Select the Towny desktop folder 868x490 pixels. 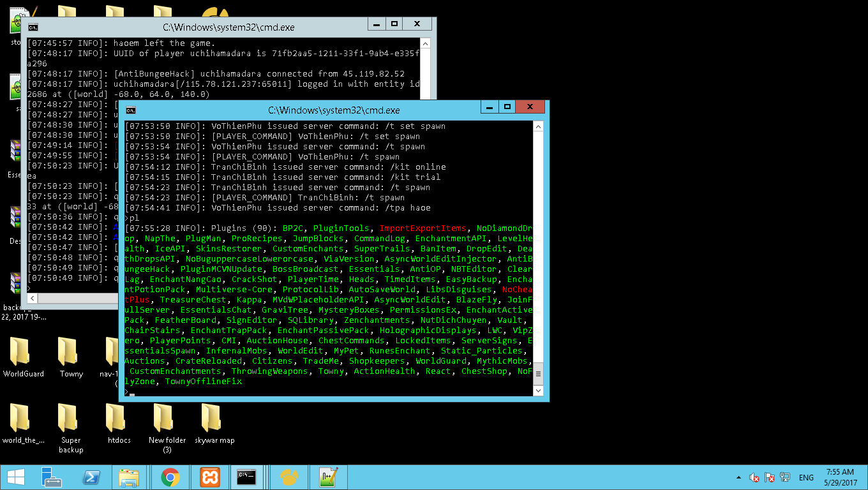point(71,357)
